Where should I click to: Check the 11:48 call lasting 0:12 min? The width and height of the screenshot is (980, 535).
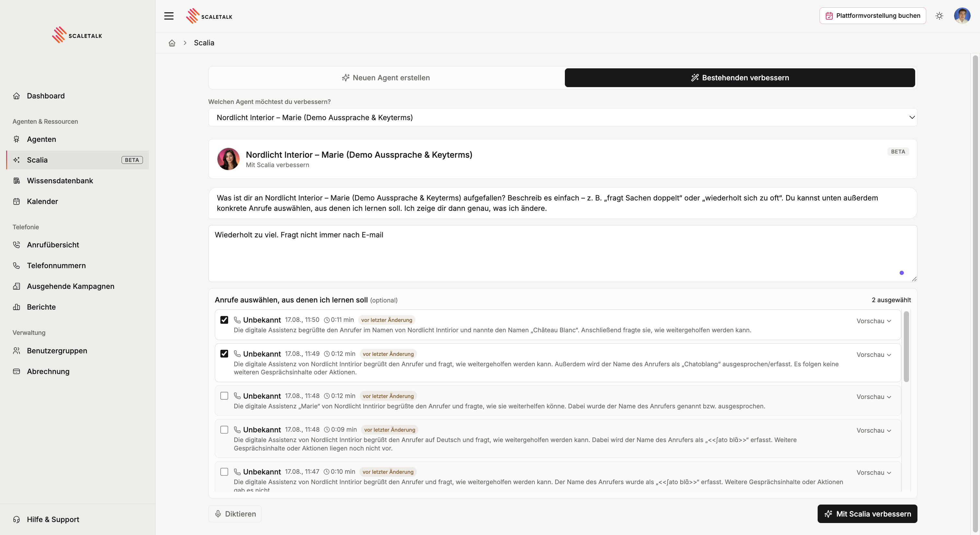point(225,396)
